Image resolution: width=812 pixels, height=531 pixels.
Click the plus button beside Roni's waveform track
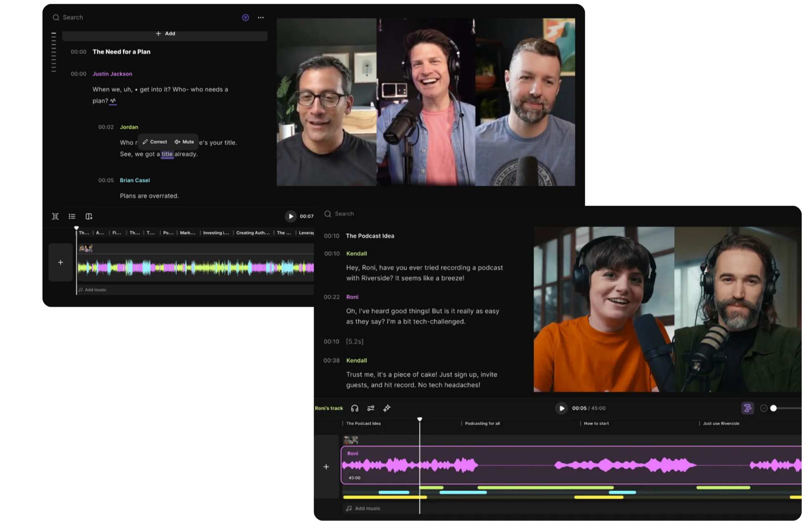326,467
